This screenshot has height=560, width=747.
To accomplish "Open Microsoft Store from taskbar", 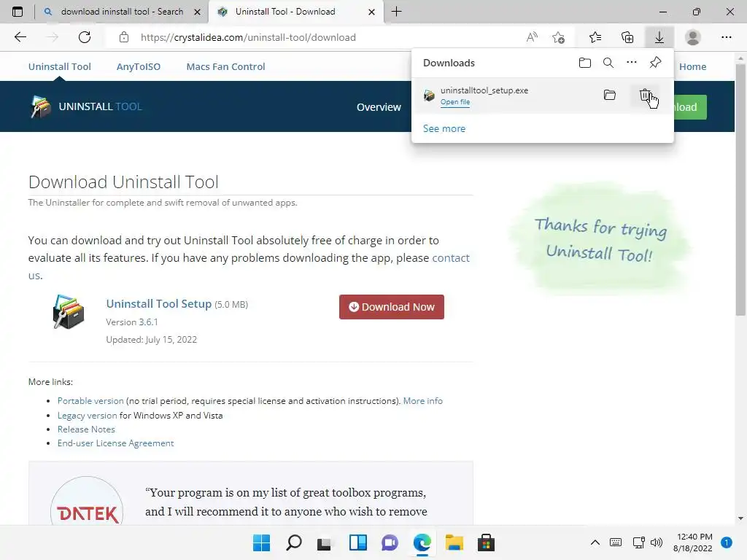I will coord(486,542).
